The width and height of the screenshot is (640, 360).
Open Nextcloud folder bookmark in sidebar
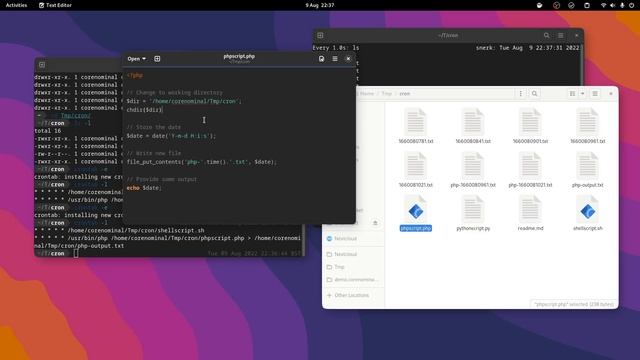pos(354,254)
